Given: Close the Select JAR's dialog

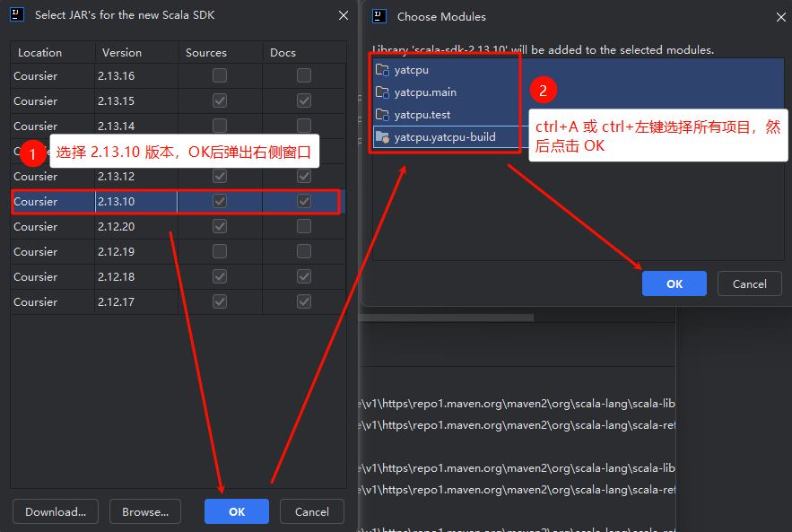Looking at the screenshot, I should pyautogui.click(x=344, y=15).
